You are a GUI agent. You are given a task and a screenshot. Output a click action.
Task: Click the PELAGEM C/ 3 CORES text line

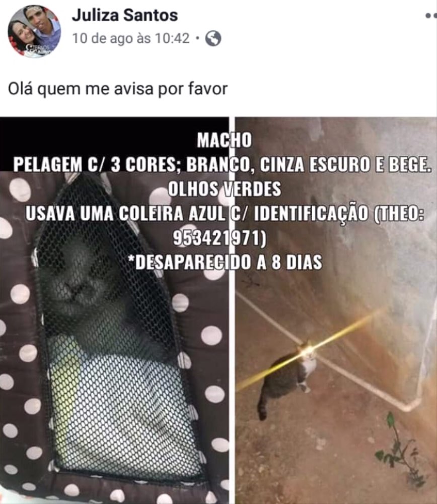[x=222, y=165]
